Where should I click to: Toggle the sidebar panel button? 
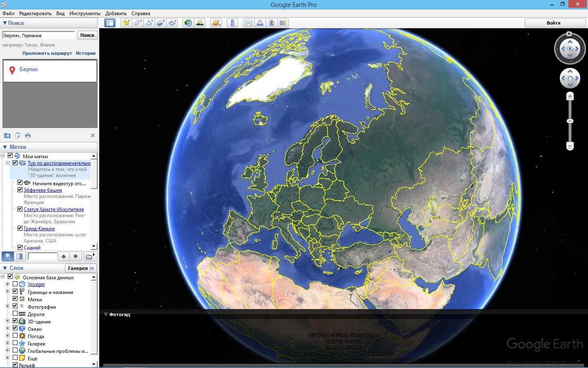click(110, 23)
